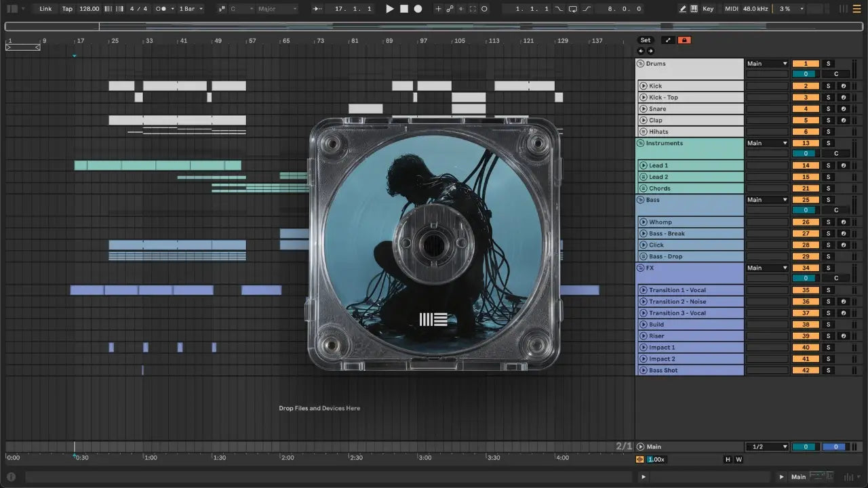Click the Previous Locator arrow
The image size is (868, 488).
[642, 51]
